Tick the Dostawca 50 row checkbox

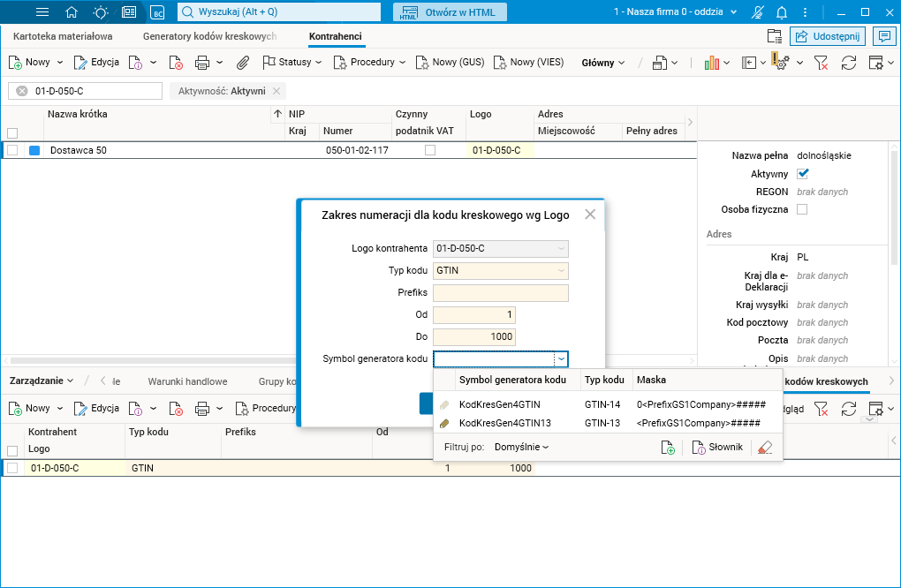(x=12, y=150)
